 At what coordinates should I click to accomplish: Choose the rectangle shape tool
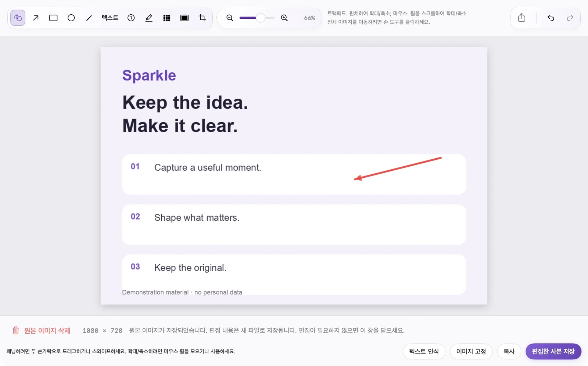pos(53,18)
